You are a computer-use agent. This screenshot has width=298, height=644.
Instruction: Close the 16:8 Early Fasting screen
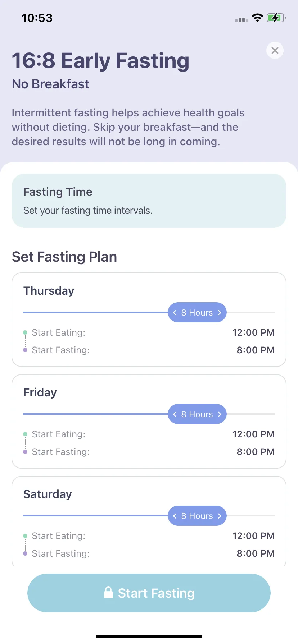pos(275,50)
